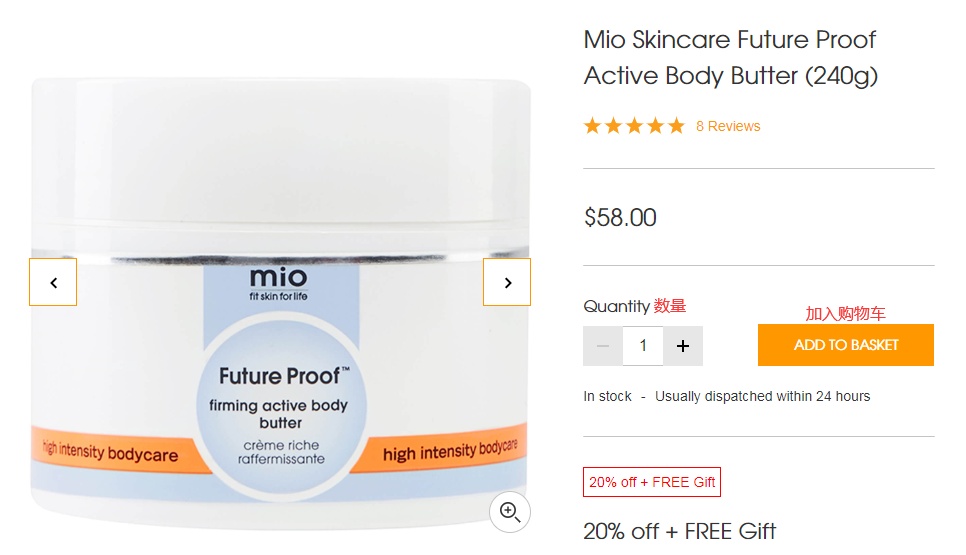This screenshot has width=966, height=555.
Task: Advance to the next product image
Action: (x=507, y=282)
